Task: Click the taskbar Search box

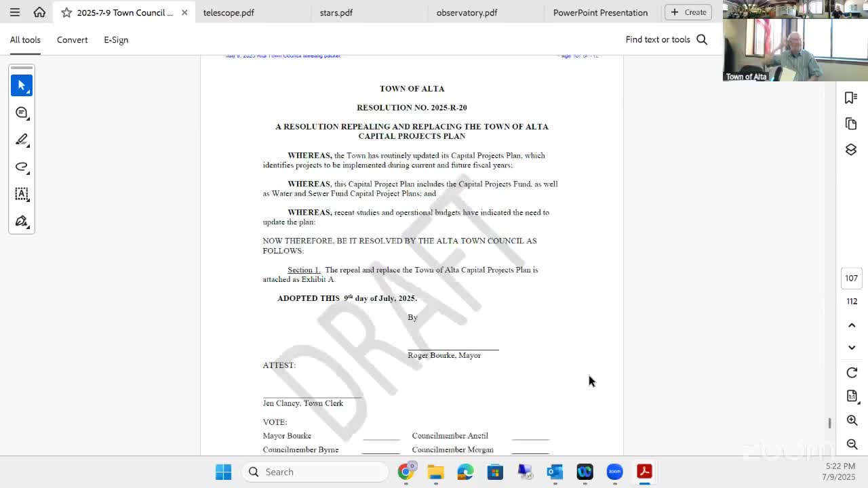Action: tap(315, 472)
